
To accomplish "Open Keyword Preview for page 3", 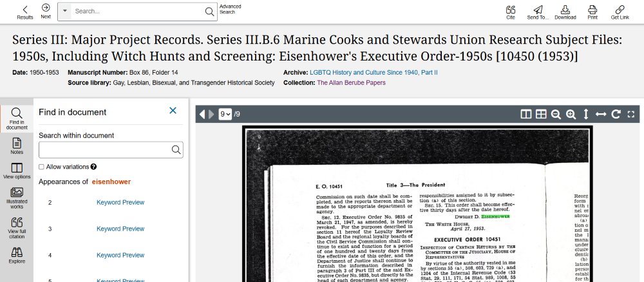I will (120, 229).
